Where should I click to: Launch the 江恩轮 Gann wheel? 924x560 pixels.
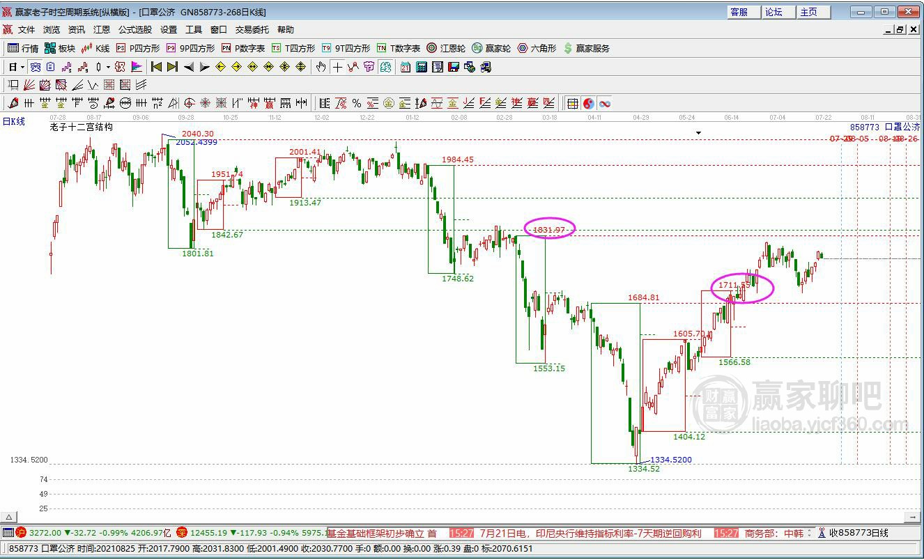tap(446, 48)
